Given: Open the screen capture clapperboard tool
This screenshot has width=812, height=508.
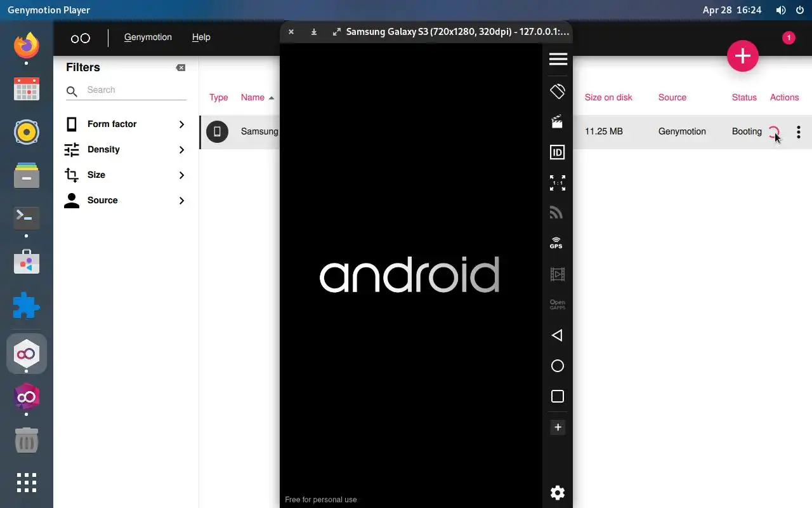Looking at the screenshot, I should [558, 121].
